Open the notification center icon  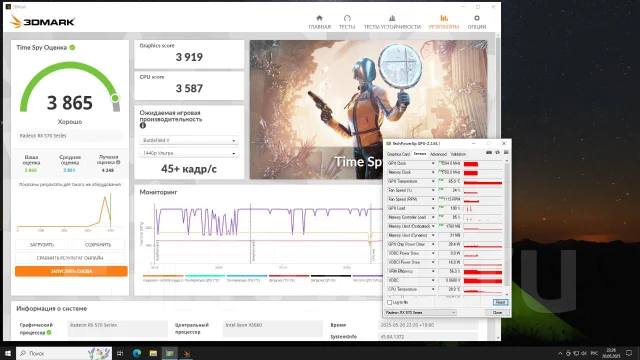pyautogui.click(x=629, y=353)
